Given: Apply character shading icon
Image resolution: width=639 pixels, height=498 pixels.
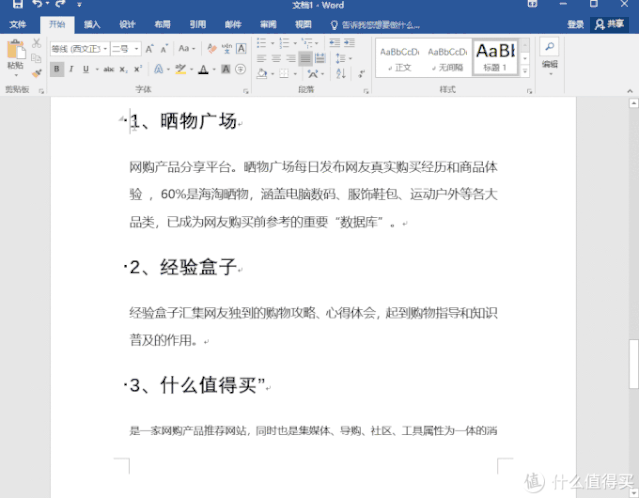Looking at the screenshot, I should coord(226,69).
